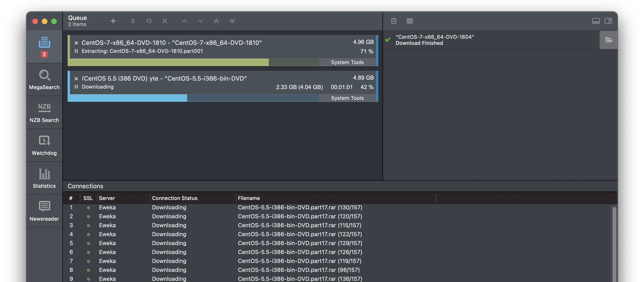Open the Queue view in sidebar
The height and width of the screenshot is (282, 644).
click(44, 47)
